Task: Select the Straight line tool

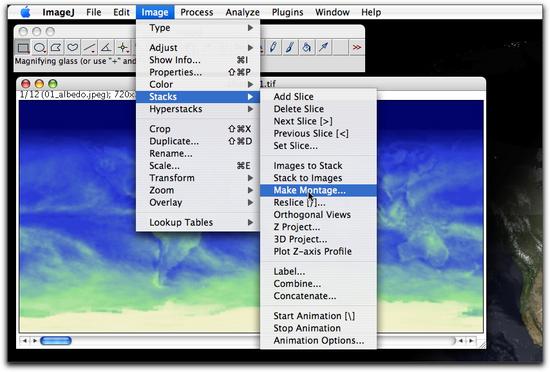Action: point(89,48)
